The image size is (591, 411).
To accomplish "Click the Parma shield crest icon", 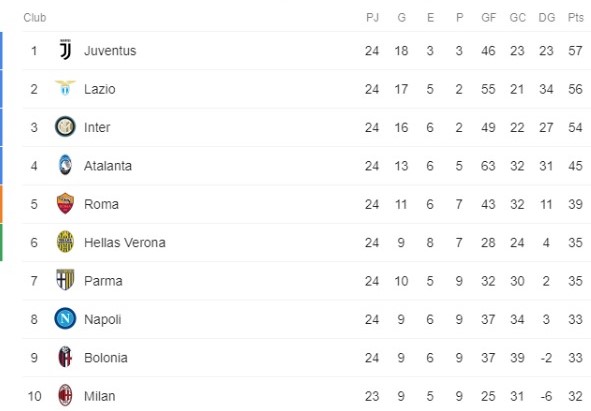I will pos(65,280).
